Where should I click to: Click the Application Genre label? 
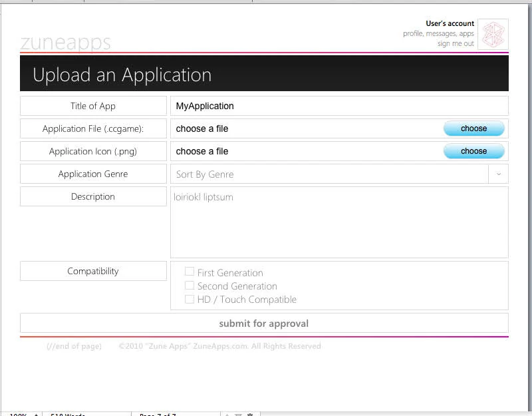[x=93, y=174]
